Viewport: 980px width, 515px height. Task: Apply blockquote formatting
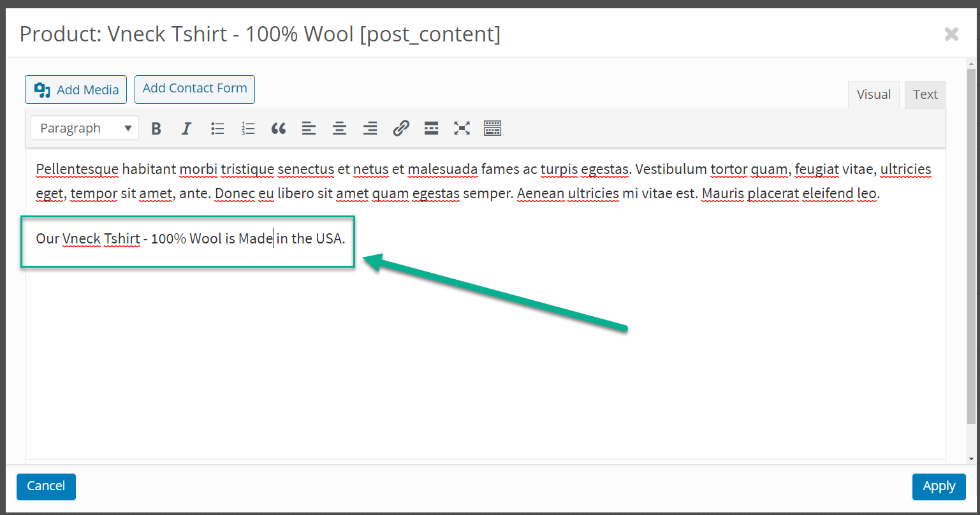(278, 129)
